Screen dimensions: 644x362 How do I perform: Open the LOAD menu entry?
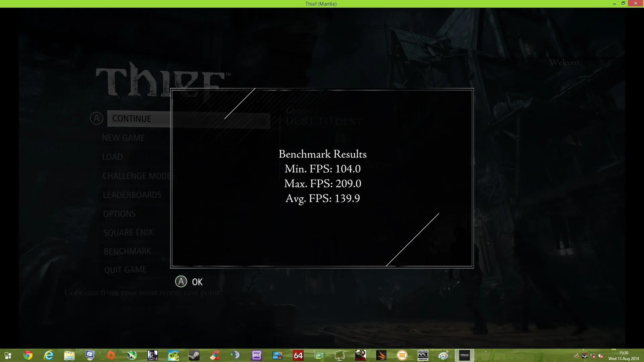tap(112, 157)
